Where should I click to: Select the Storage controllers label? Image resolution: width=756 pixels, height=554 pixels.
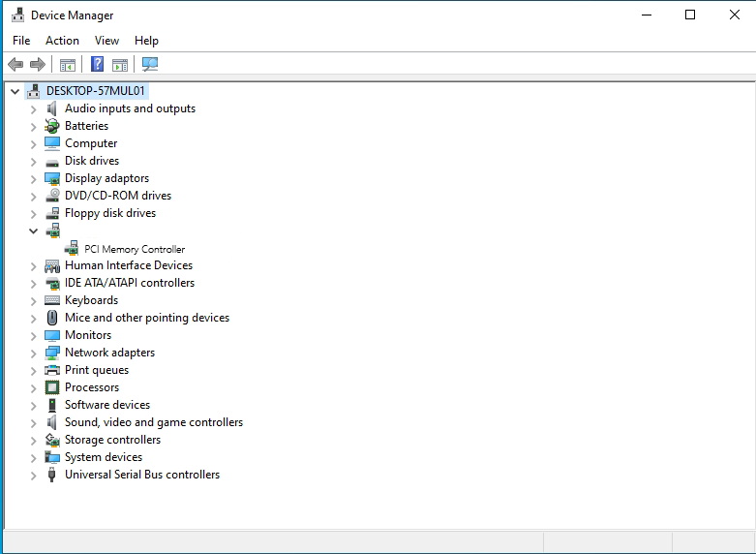[113, 440]
